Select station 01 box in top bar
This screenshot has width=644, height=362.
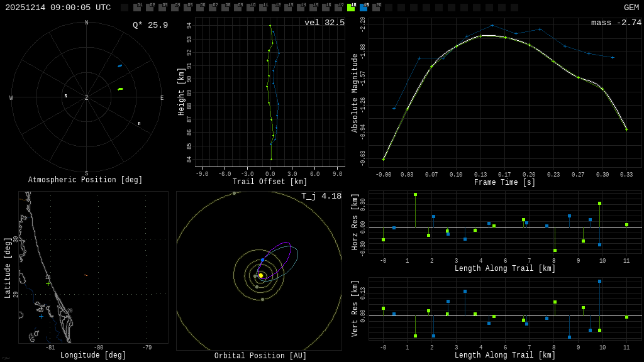(137, 8)
